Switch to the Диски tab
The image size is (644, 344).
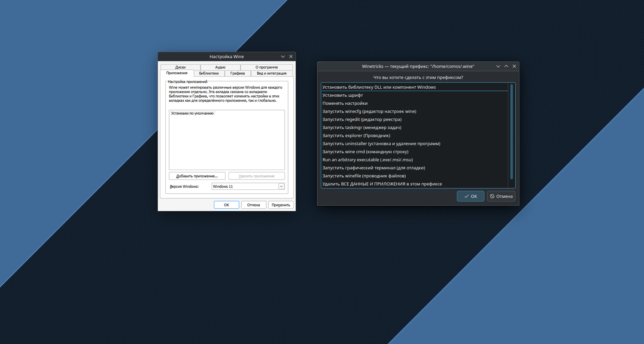(180, 67)
